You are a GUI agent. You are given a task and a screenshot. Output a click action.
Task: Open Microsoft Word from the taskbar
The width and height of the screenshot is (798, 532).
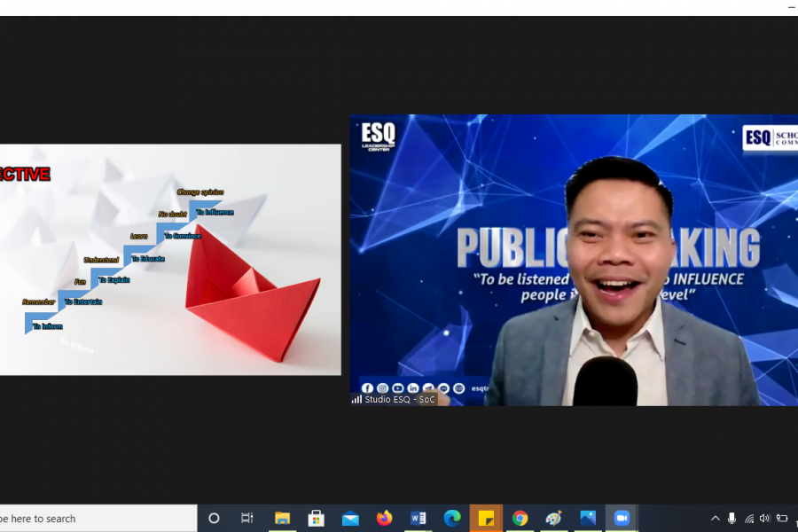[419, 519]
